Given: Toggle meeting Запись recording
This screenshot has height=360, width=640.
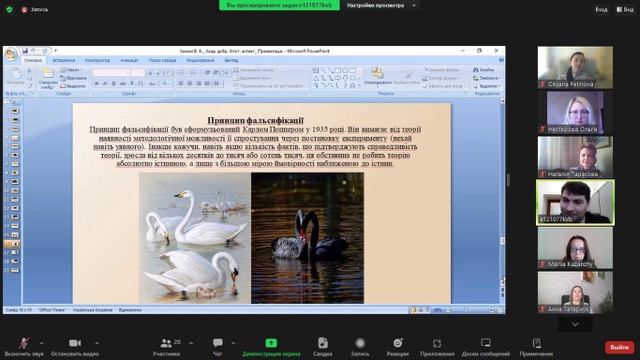Looking at the screenshot, I should [360, 347].
